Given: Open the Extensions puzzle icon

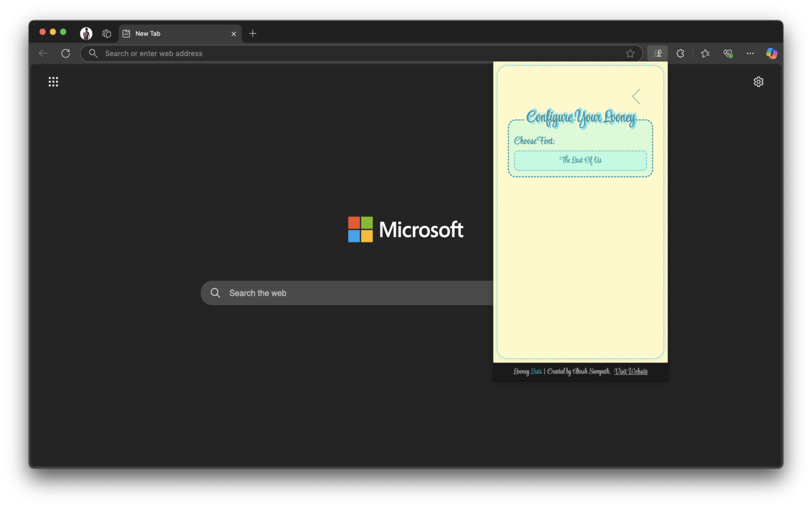Looking at the screenshot, I should (x=680, y=53).
